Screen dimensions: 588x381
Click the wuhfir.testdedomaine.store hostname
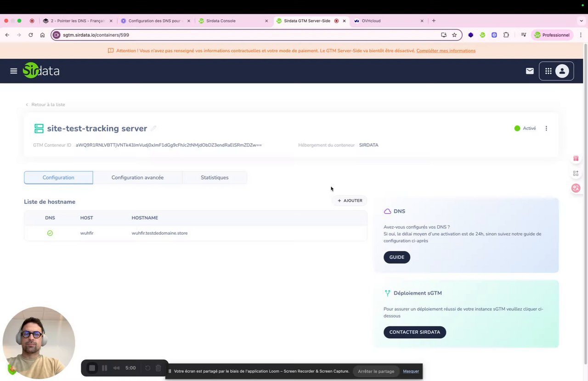[159, 233]
